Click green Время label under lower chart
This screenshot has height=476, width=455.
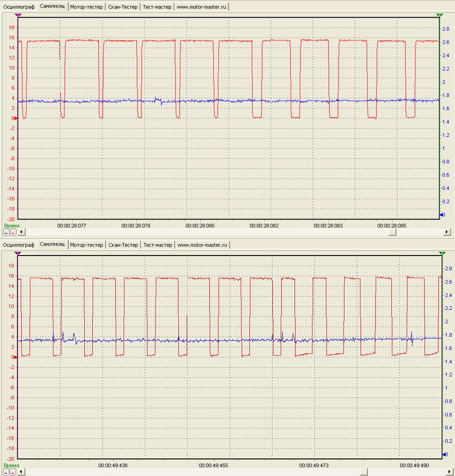12,465
